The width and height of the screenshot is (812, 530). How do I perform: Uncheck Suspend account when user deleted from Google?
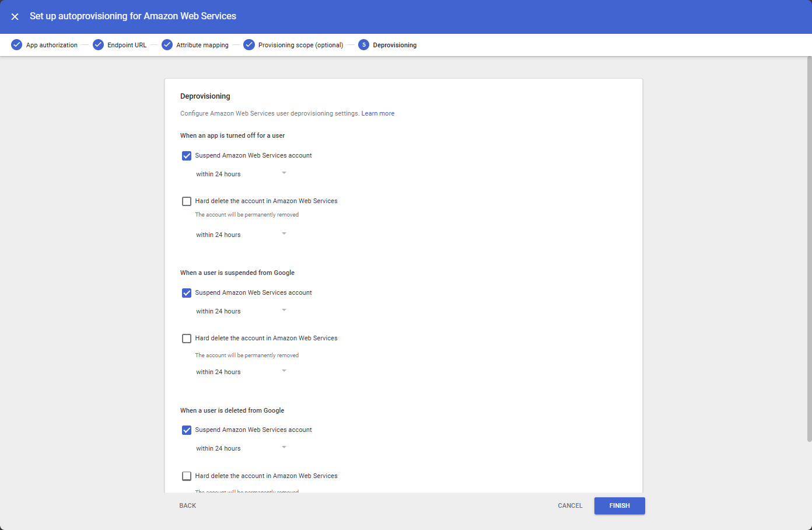pos(187,430)
